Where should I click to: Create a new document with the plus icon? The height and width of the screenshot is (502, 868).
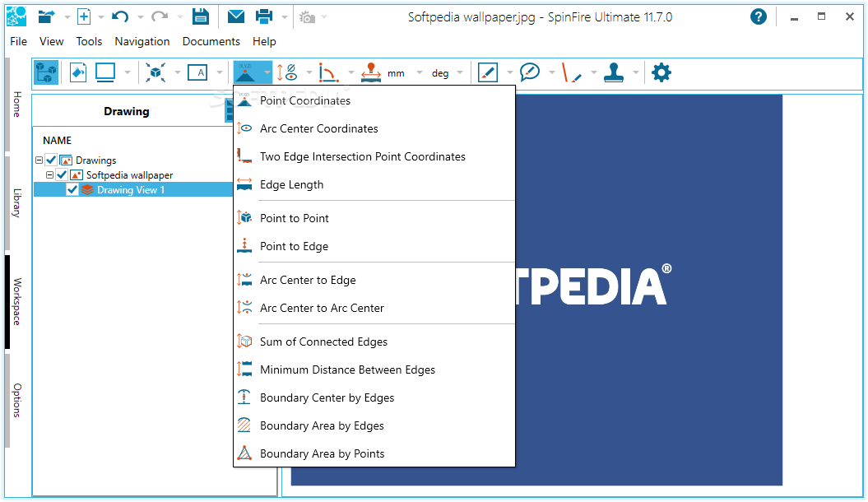pos(84,17)
